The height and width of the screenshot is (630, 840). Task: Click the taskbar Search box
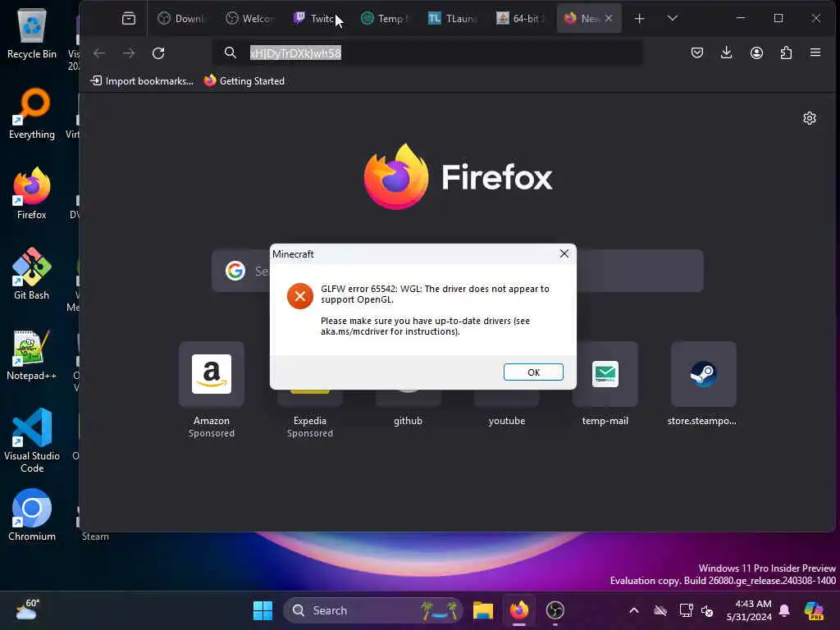coord(373,610)
